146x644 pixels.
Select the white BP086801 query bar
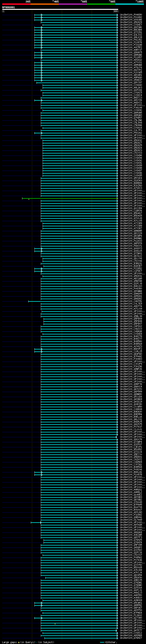(x=60, y=10)
